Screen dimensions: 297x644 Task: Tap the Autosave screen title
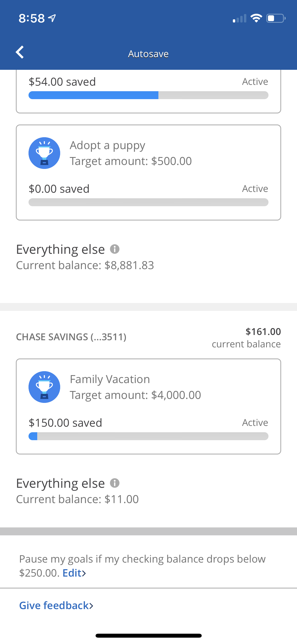tap(148, 54)
